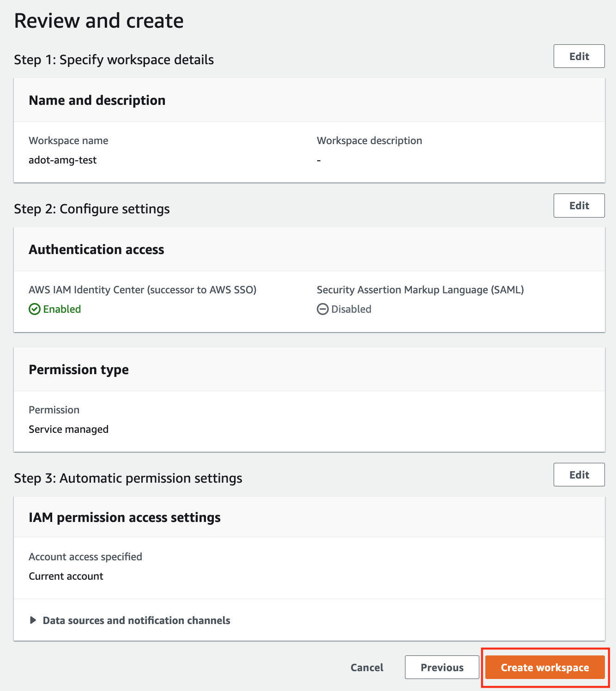The height and width of the screenshot is (691, 616).
Task: Edit Step 2 Configure settings
Action: coord(579,206)
